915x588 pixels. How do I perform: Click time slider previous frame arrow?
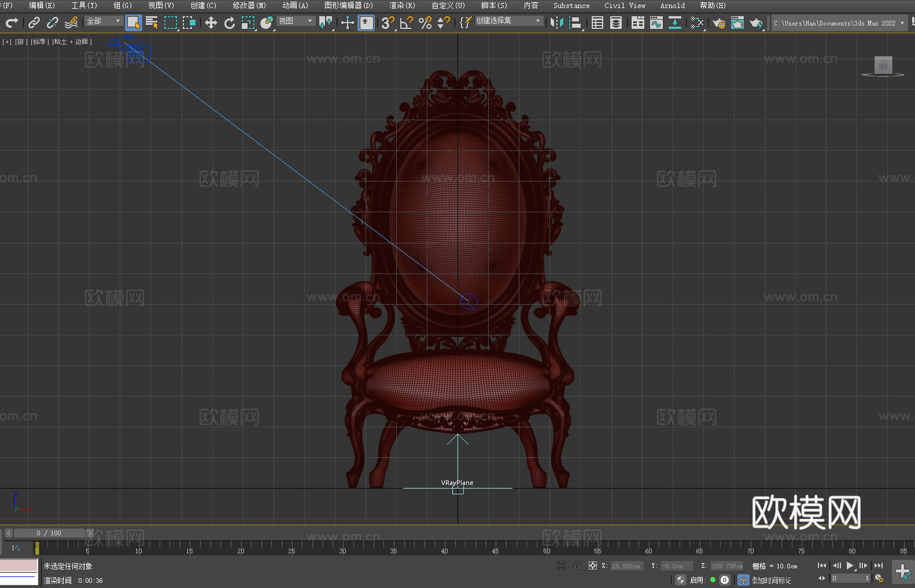[x=9, y=533]
